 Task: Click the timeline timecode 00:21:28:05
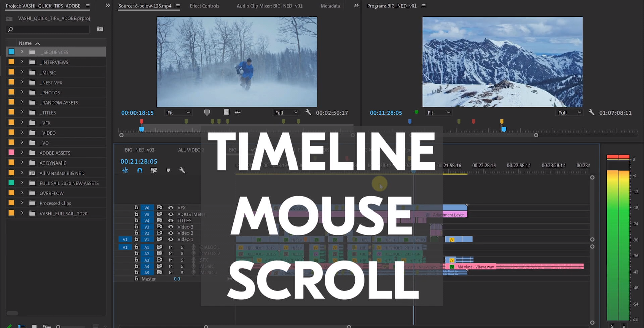click(139, 161)
